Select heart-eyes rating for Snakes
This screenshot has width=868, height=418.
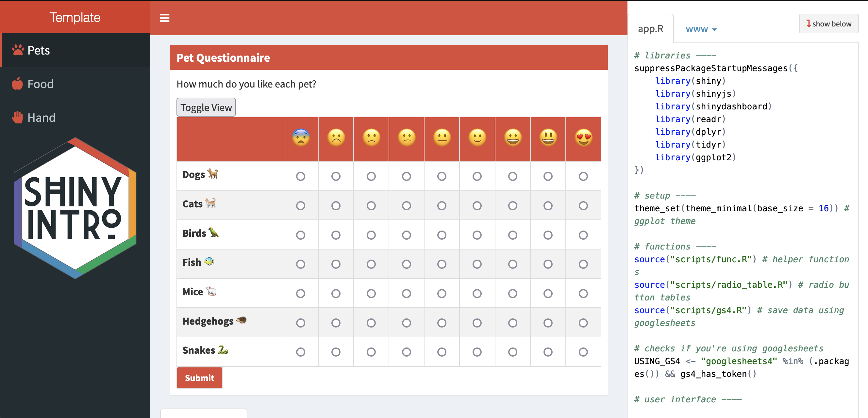tap(583, 352)
